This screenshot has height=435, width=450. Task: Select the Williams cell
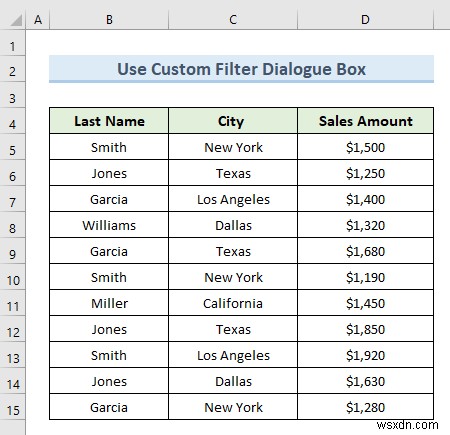click(x=109, y=225)
